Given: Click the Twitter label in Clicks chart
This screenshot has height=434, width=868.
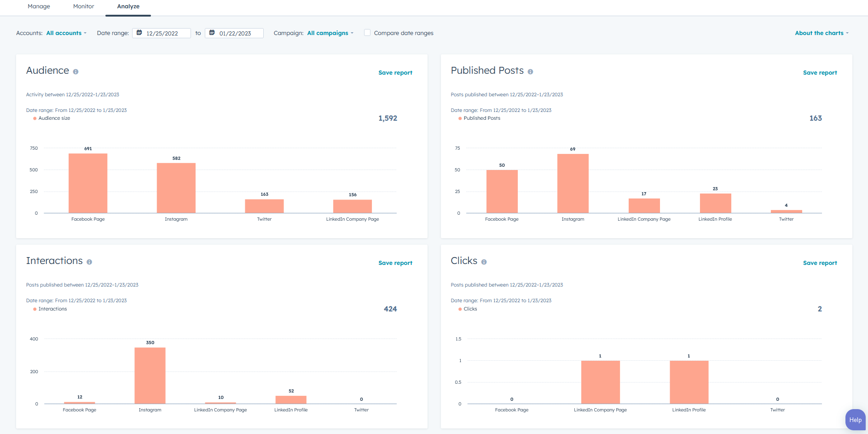Looking at the screenshot, I should (x=777, y=410).
